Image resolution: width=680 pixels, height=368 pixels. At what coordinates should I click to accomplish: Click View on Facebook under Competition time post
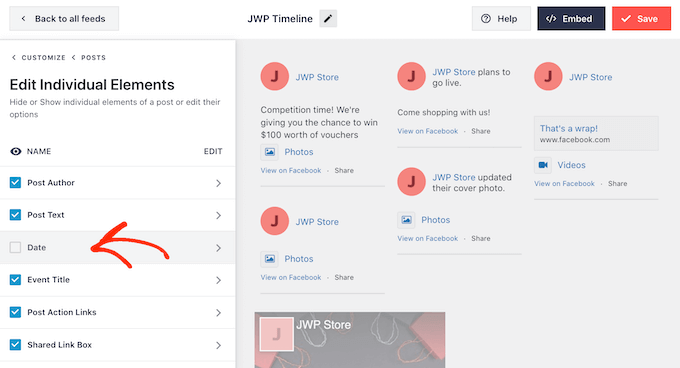tap(291, 170)
